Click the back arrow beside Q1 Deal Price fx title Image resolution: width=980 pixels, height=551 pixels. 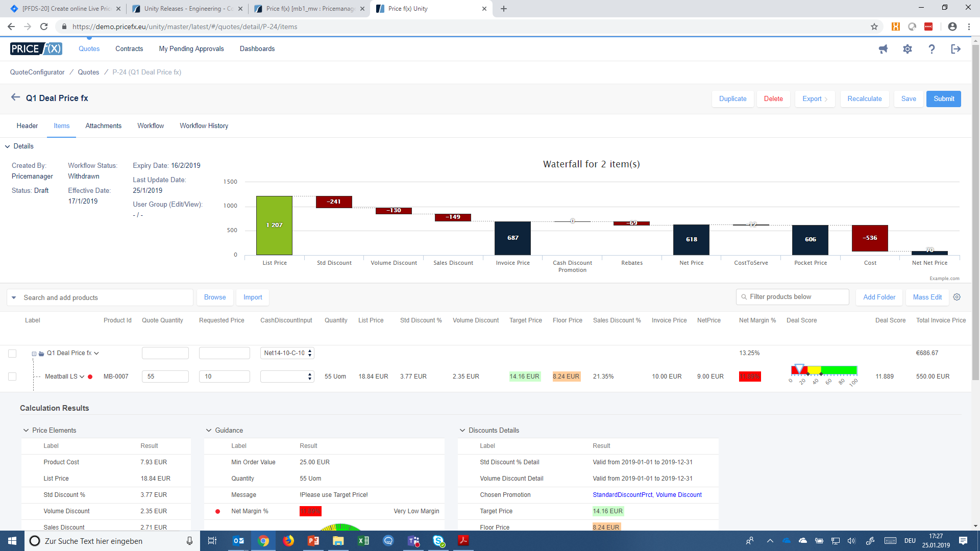(15, 98)
